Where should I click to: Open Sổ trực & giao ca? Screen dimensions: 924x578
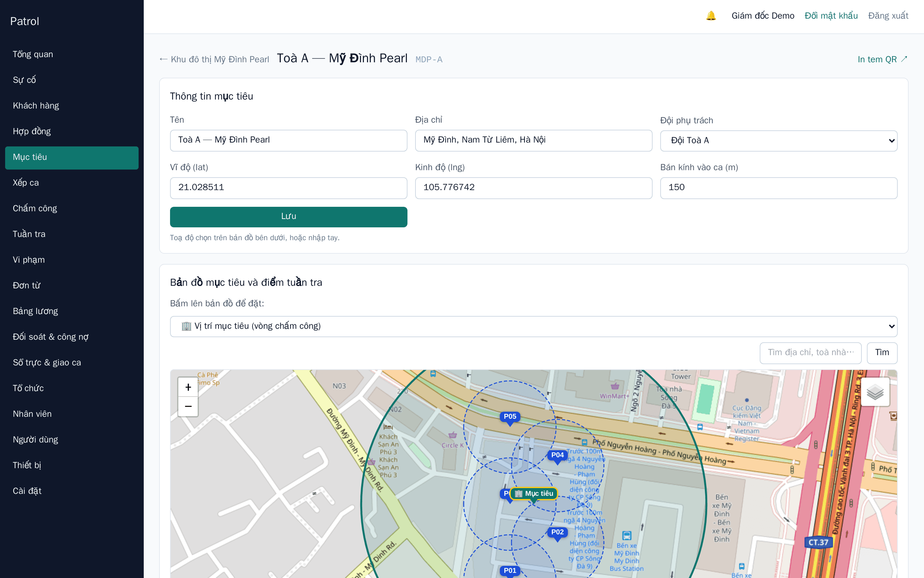click(x=72, y=363)
